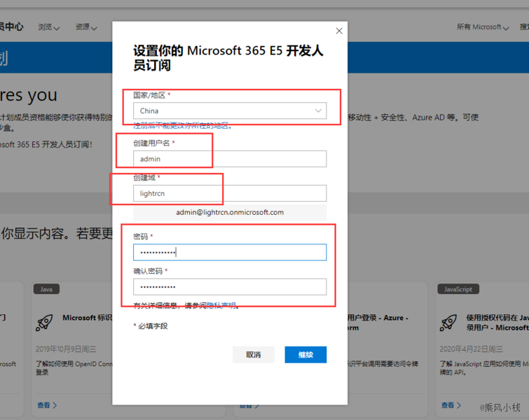The height and width of the screenshot is (420, 529).
Task: Click the 创建用户名 field containing admin
Action: pos(230,159)
